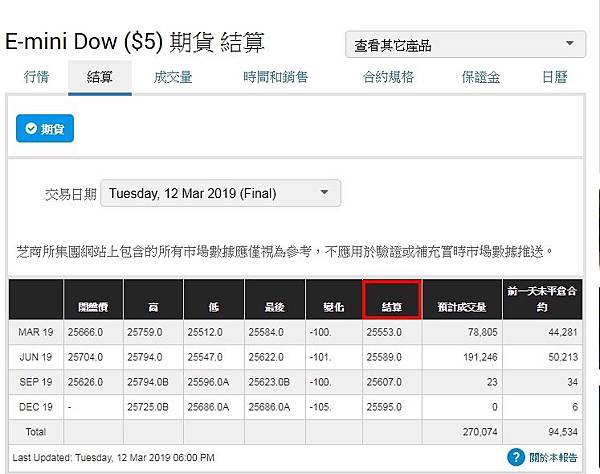The height and width of the screenshot is (474, 600).
Task: Click JUN 19 open interest 50,213
Action: pos(563,357)
